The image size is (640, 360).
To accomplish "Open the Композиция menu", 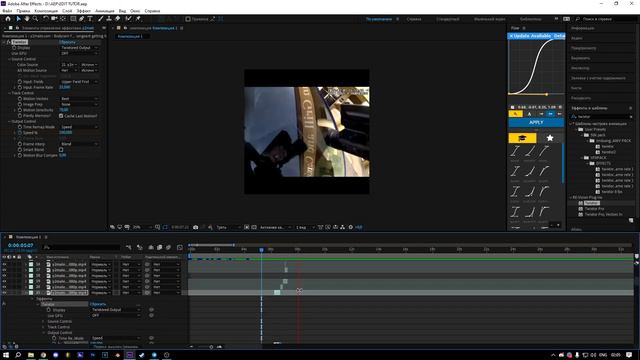I will [x=46, y=11].
